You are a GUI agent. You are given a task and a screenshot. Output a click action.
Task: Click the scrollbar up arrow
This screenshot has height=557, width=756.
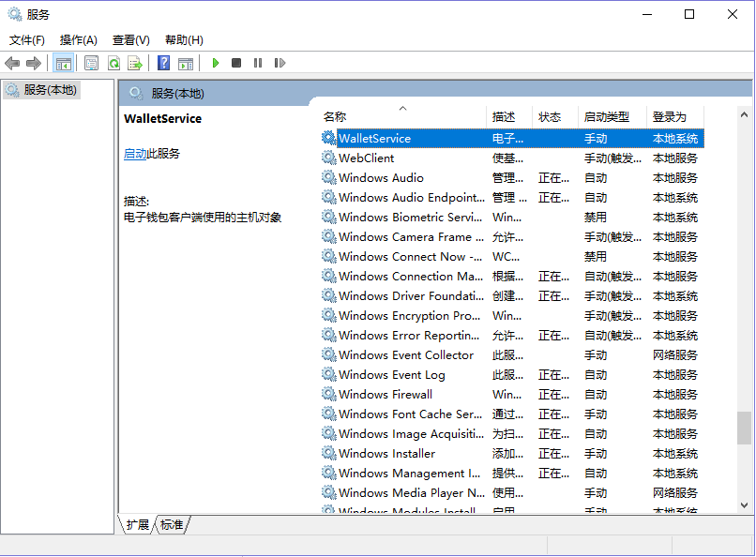[744, 114]
